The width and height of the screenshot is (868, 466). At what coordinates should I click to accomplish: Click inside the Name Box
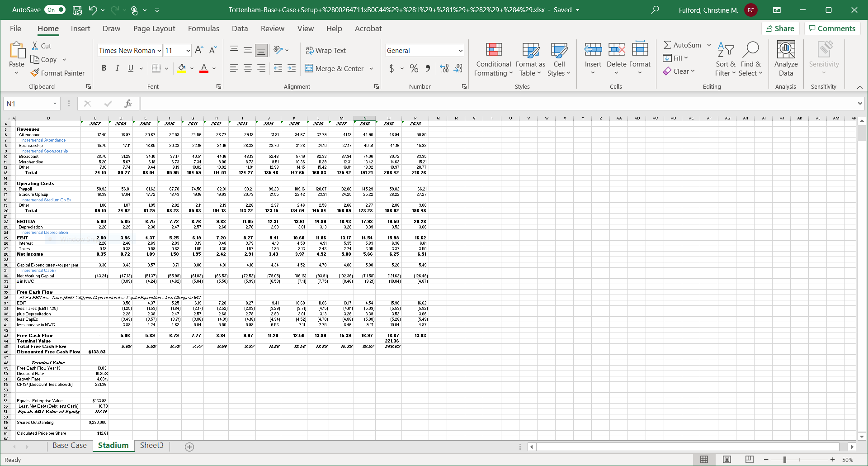pos(27,104)
